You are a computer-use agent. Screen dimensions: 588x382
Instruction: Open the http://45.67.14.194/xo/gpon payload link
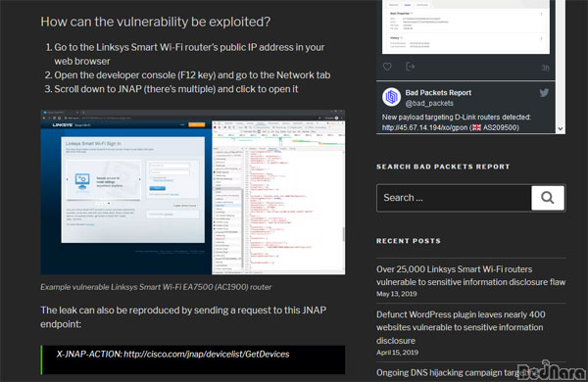click(x=425, y=127)
